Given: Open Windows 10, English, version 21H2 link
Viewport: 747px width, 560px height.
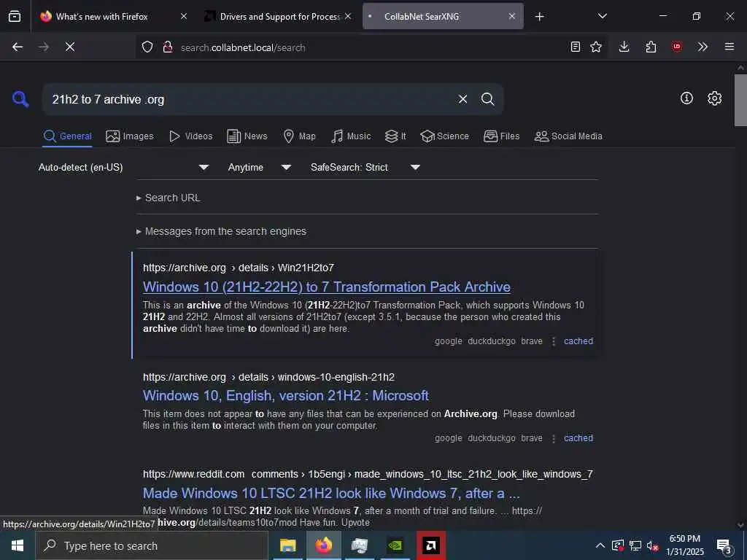Looking at the screenshot, I should (x=286, y=395).
